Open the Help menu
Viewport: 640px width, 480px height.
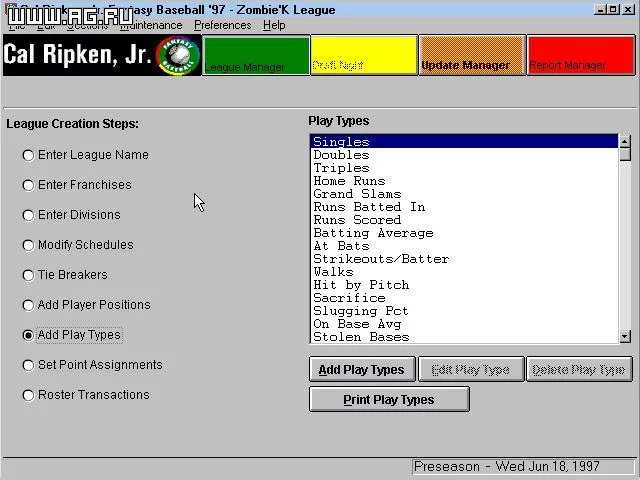pyautogui.click(x=274, y=25)
